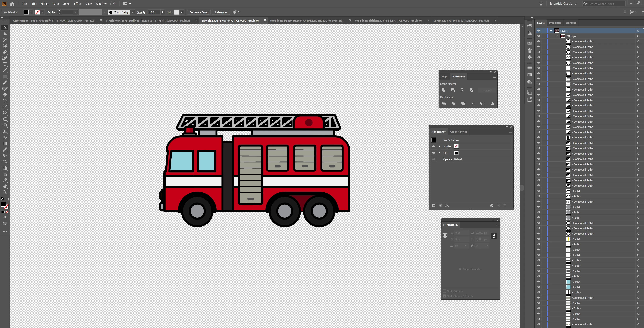644x328 pixels.
Task: Expand Fill attribute in Appearance panel
Action: pyautogui.click(x=439, y=153)
